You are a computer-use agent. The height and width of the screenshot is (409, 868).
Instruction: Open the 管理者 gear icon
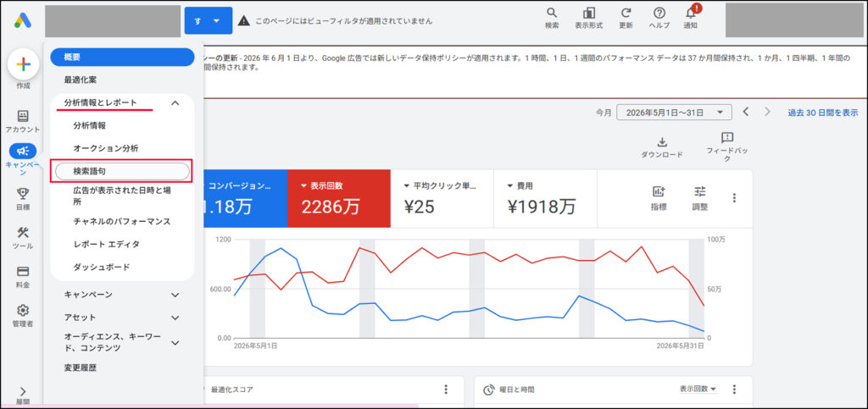pos(23,310)
